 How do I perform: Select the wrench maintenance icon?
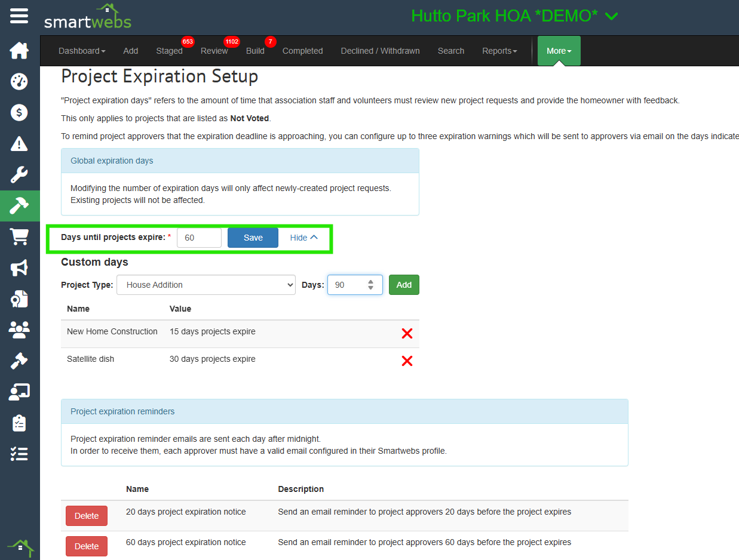coord(19,175)
